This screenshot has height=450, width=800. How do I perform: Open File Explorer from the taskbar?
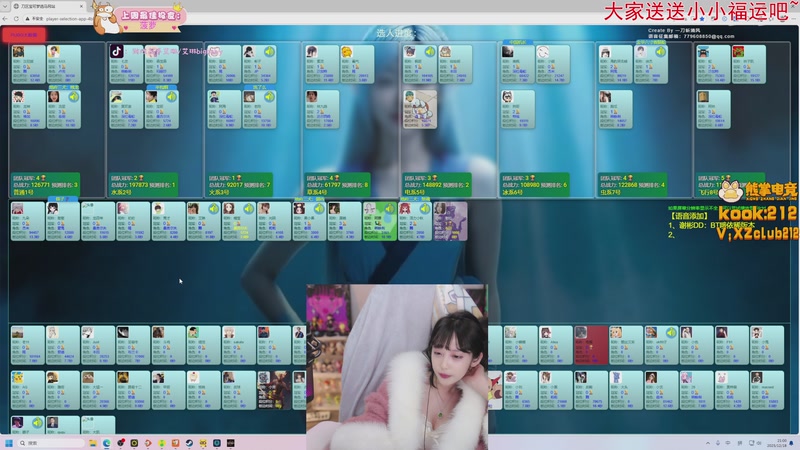point(93,443)
